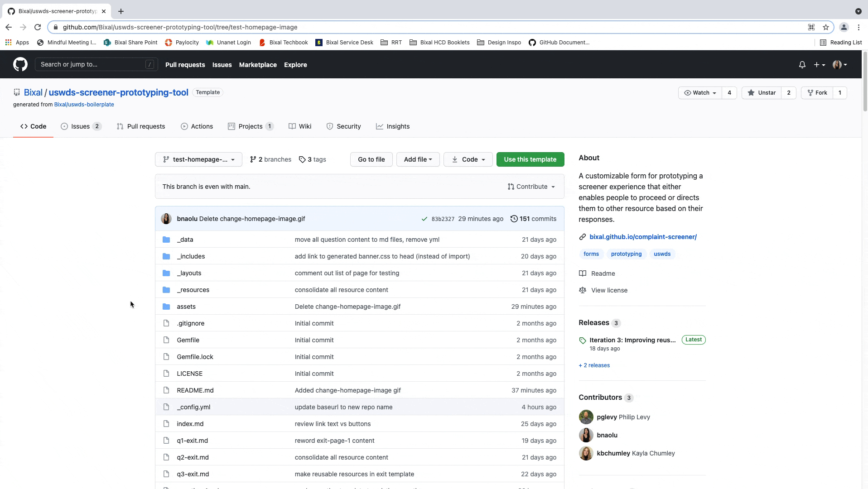Switch to the Projects tab
The height and width of the screenshot is (489, 868).
point(251,126)
